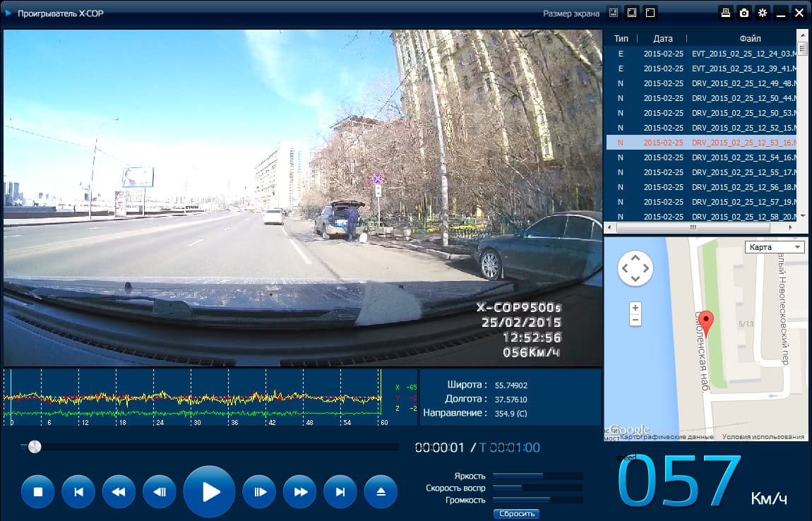This screenshot has height=521, width=812.
Task: Zoom out on the map
Action: pyautogui.click(x=635, y=320)
